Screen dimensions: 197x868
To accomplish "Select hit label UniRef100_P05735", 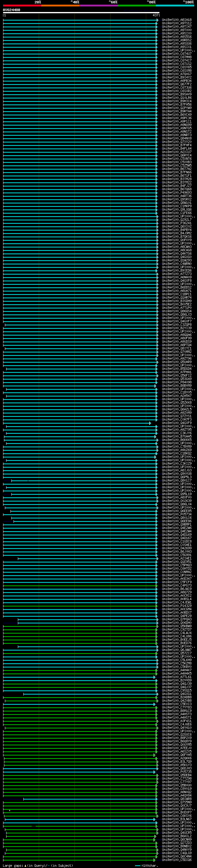I will [x=177, y=772].
